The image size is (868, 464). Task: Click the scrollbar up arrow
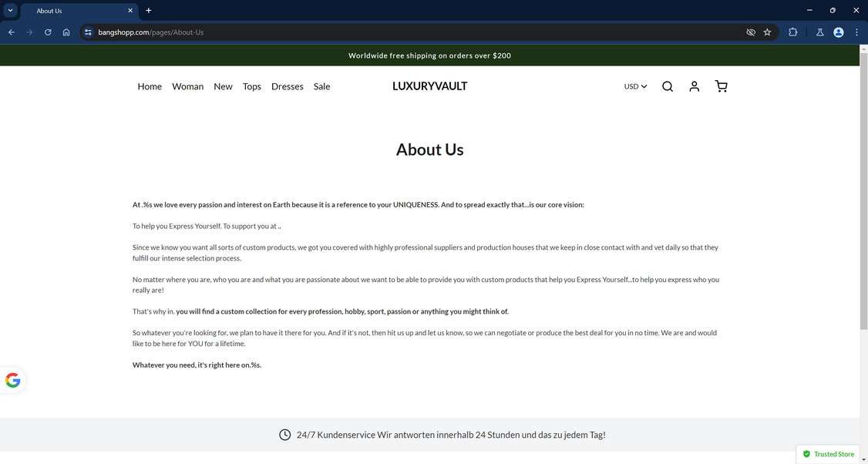863,49
